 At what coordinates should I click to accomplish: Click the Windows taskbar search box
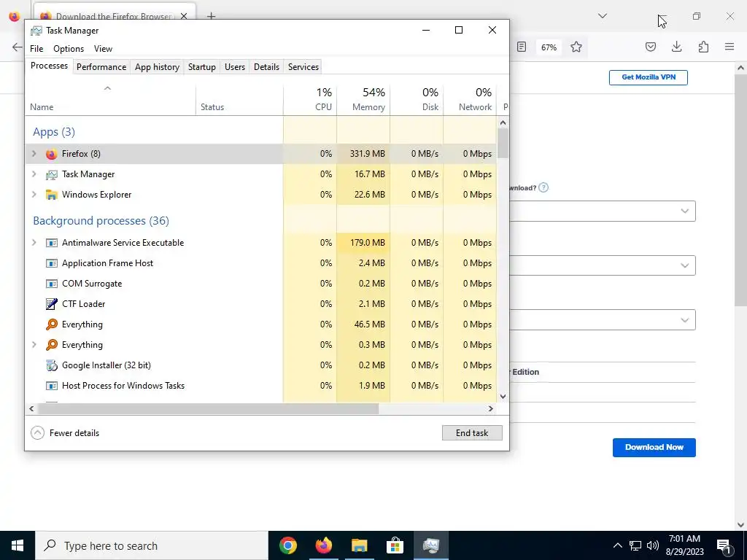point(152,545)
